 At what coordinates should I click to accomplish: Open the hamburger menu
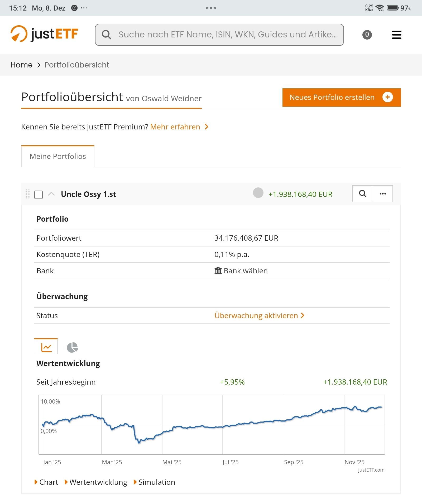396,35
